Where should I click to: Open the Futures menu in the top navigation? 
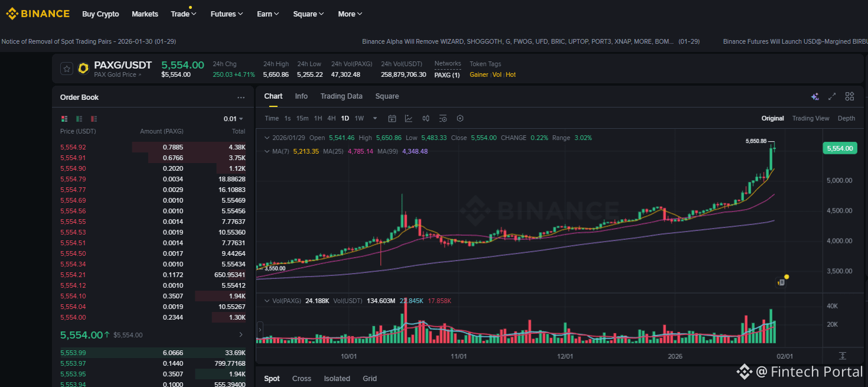point(226,14)
